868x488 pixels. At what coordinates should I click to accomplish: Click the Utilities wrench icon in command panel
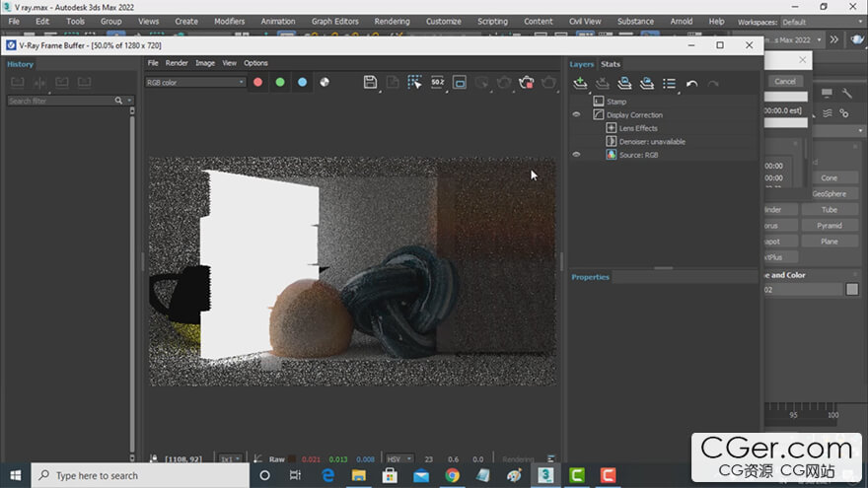click(847, 93)
